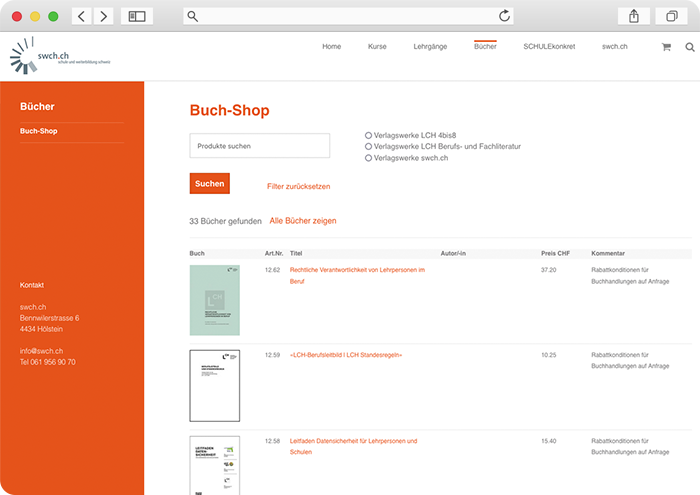Click swch.ch in the sidebar contact block
700x495 pixels.
click(33, 307)
